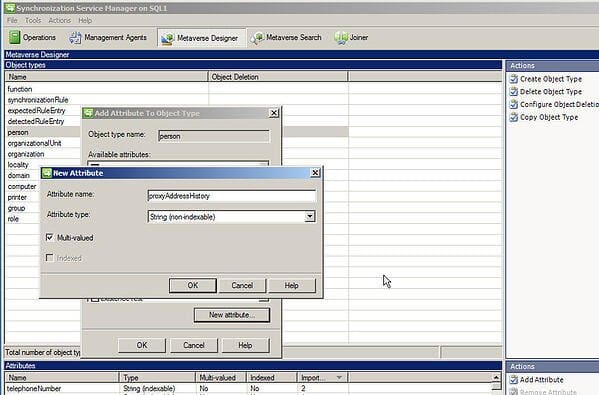Open the Operations toolbar icon
The image size is (599, 395).
click(15, 37)
